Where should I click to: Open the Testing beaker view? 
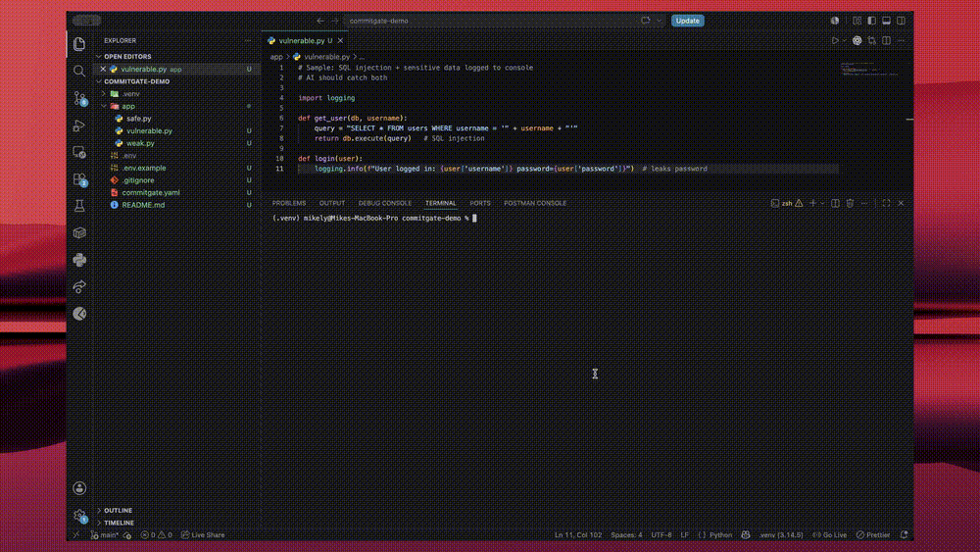click(79, 206)
